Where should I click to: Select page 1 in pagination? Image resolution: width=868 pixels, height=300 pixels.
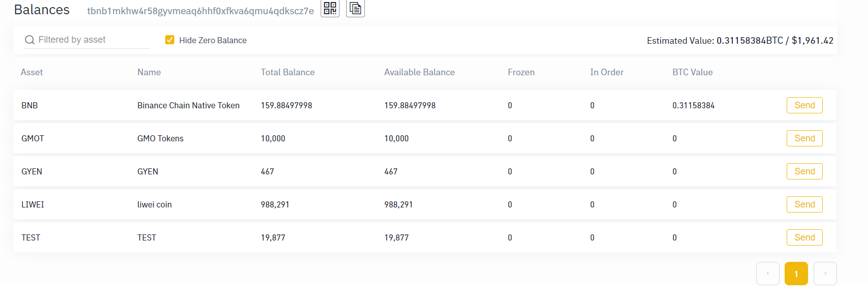point(796,274)
